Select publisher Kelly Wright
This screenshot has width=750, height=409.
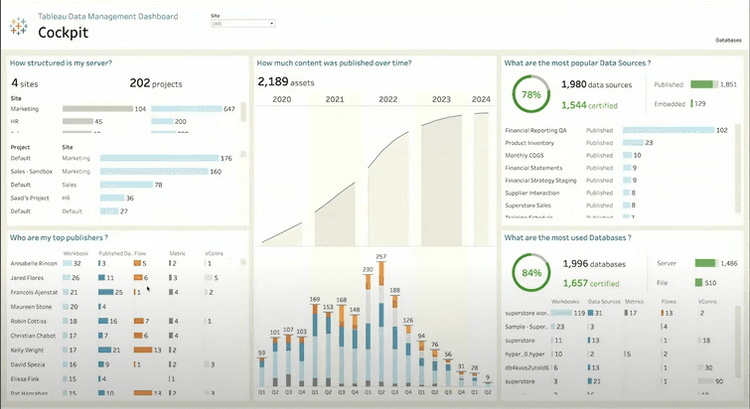(x=27, y=350)
